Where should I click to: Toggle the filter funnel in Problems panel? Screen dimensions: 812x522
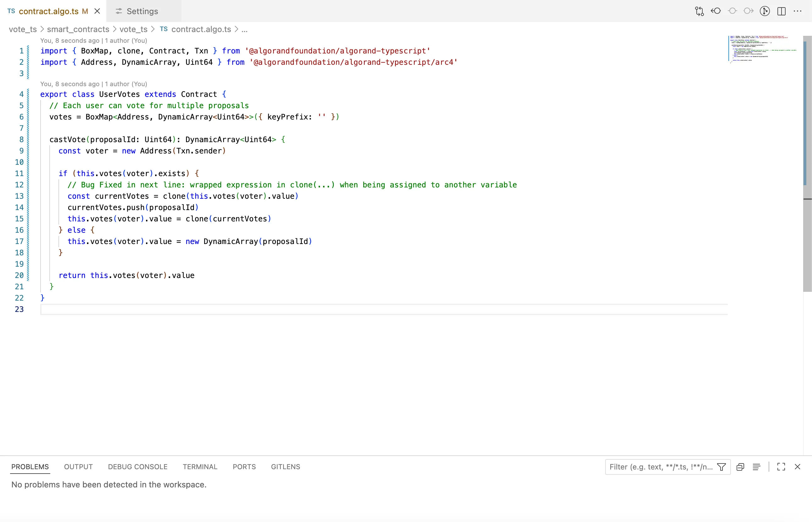(x=721, y=467)
